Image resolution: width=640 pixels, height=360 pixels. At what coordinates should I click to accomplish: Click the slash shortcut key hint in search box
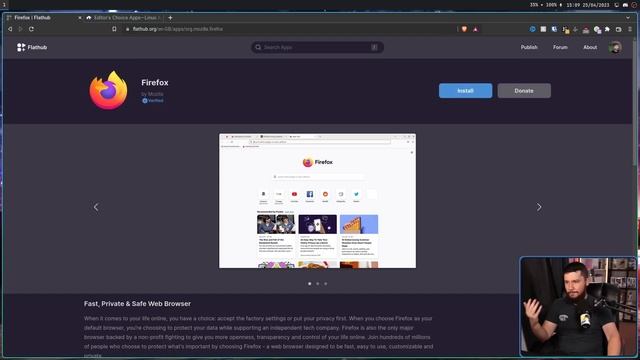click(x=374, y=47)
